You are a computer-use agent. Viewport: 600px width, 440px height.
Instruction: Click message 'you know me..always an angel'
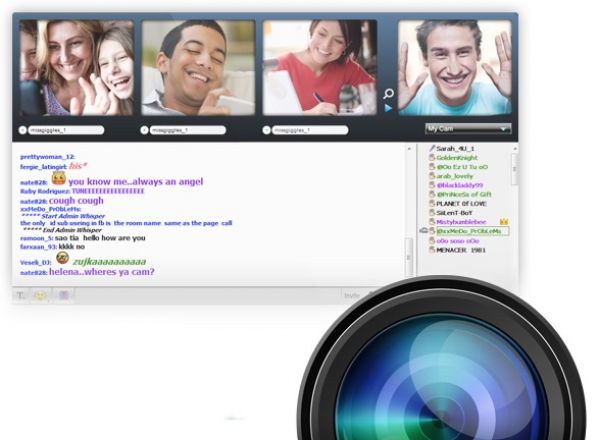tap(136, 182)
